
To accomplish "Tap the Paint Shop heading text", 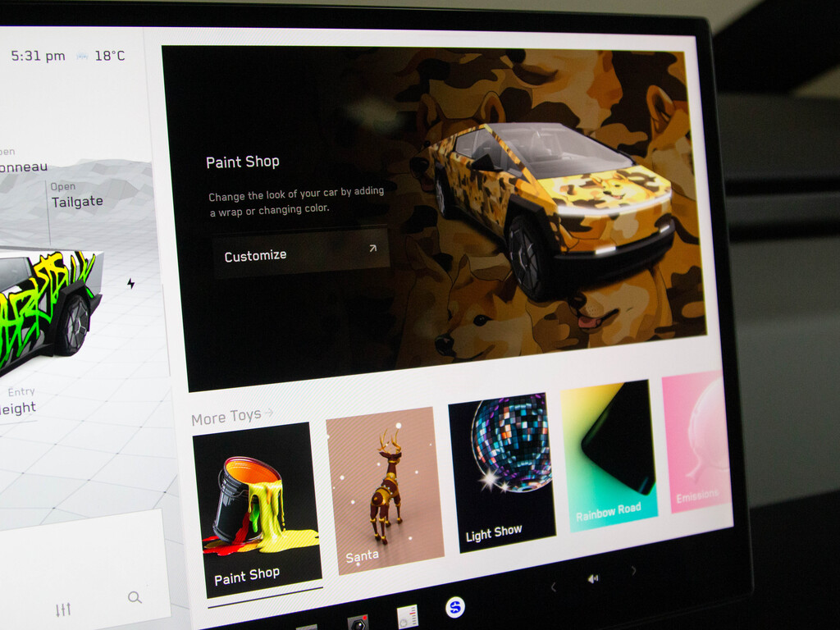I will point(243,162).
